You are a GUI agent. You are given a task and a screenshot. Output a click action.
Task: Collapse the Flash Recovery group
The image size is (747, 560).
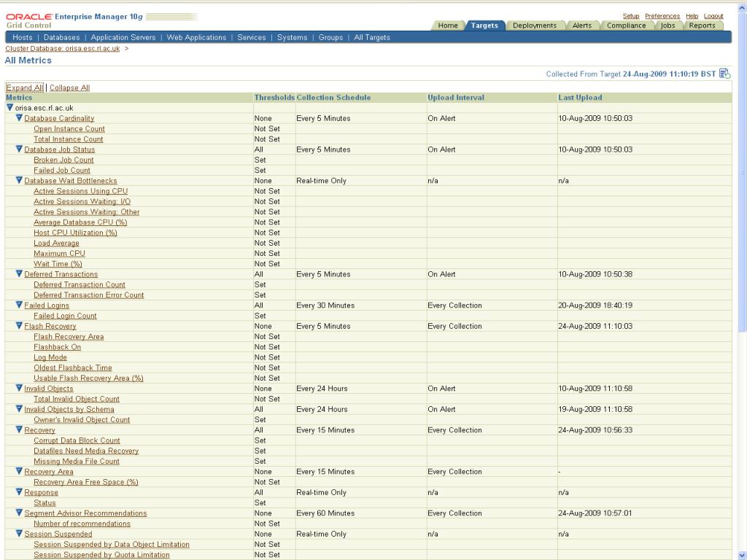click(19, 326)
